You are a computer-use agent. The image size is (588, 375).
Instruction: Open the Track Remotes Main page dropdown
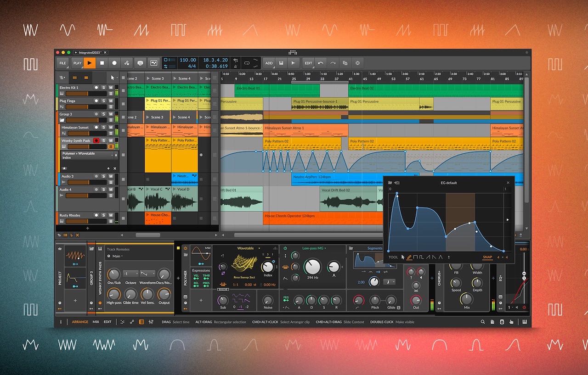point(118,256)
